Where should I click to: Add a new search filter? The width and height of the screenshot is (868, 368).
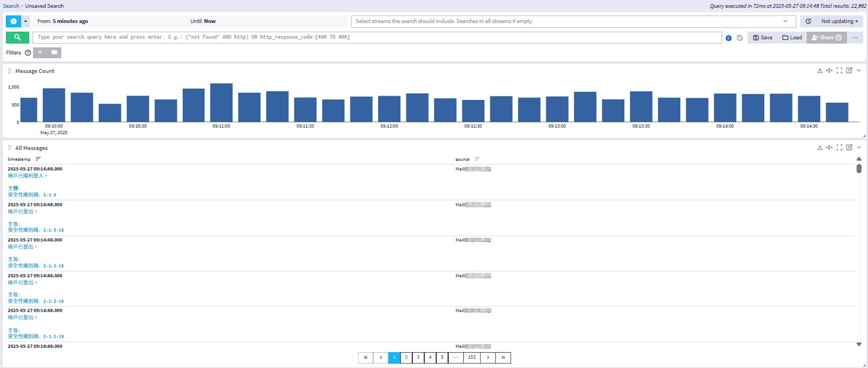(40, 53)
